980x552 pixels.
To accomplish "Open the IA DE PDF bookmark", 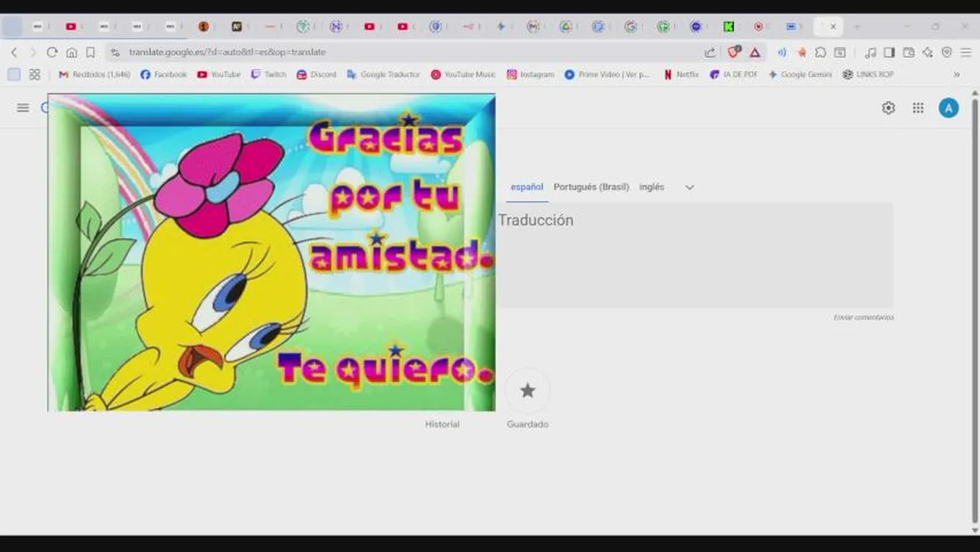I will 734,74.
